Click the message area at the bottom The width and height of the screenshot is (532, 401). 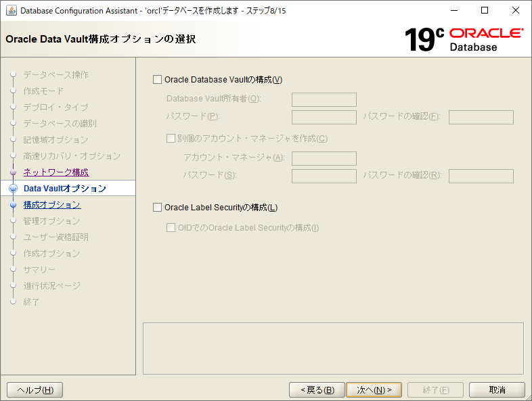point(333,348)
